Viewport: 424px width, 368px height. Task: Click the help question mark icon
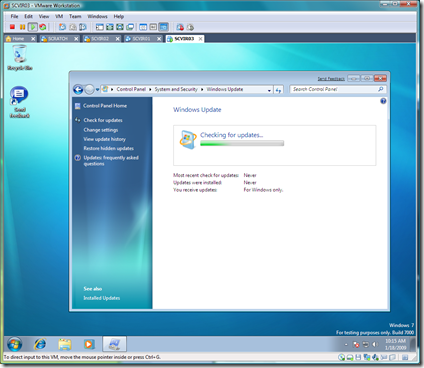[x=383, y=101]
